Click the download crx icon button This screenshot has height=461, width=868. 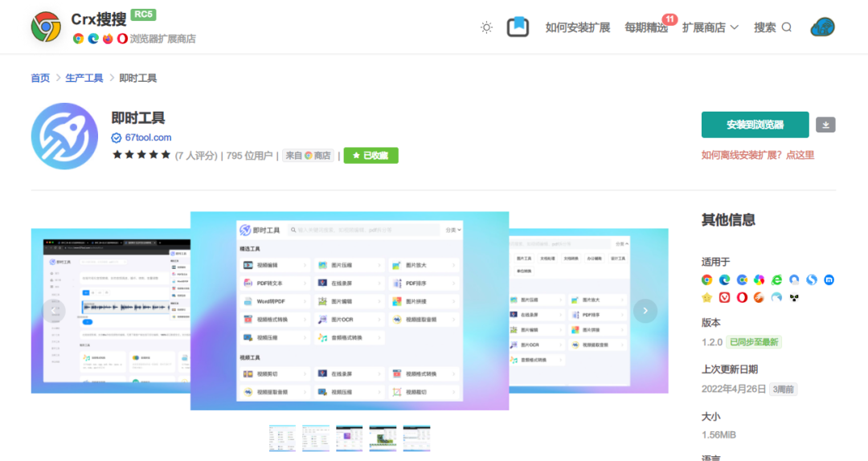point(825,124)
